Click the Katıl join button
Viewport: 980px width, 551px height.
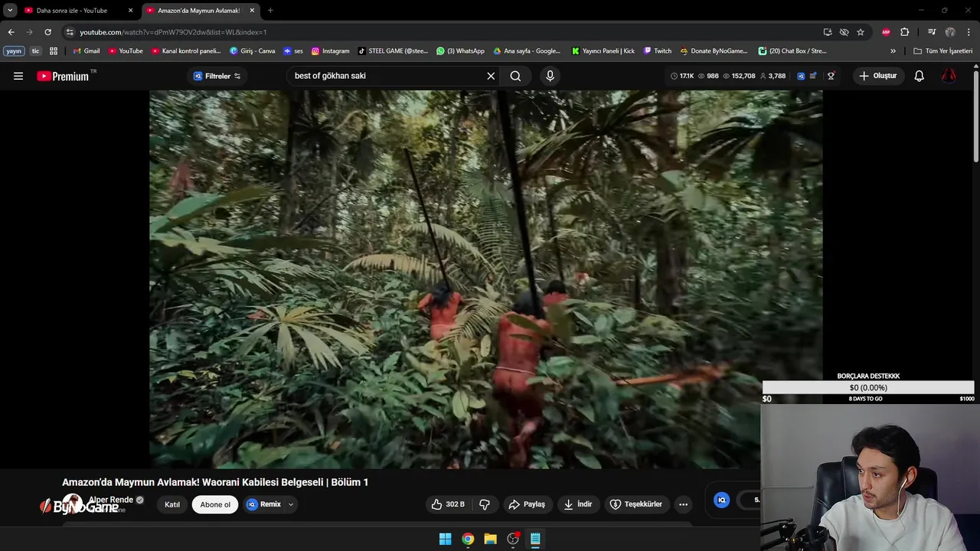tap(172, 504)
